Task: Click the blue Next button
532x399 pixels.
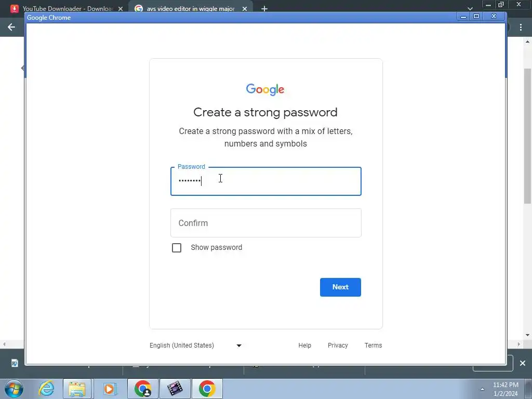Action: pos(340,287)
